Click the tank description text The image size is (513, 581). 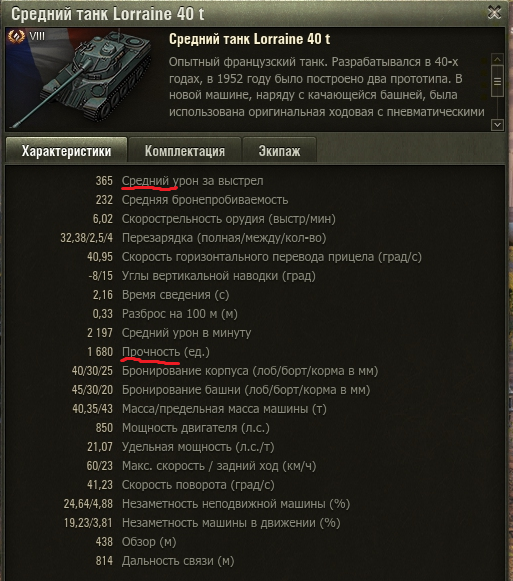tap(327, 87)
